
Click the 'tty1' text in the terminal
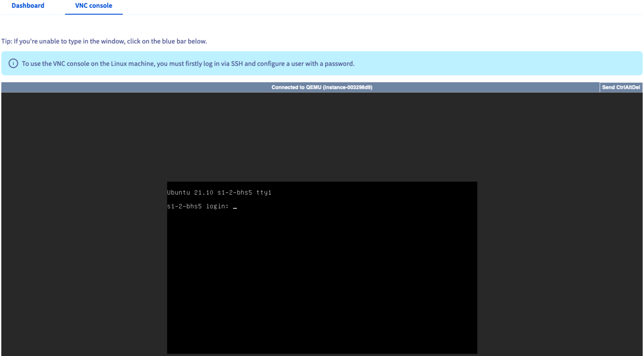click(264, 193)
